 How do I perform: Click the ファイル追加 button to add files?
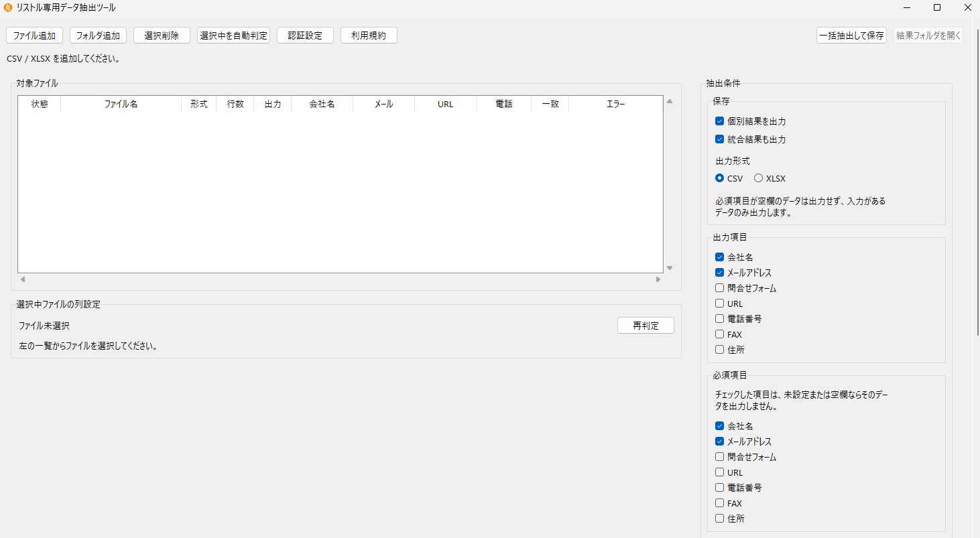[x=34, y=35]
